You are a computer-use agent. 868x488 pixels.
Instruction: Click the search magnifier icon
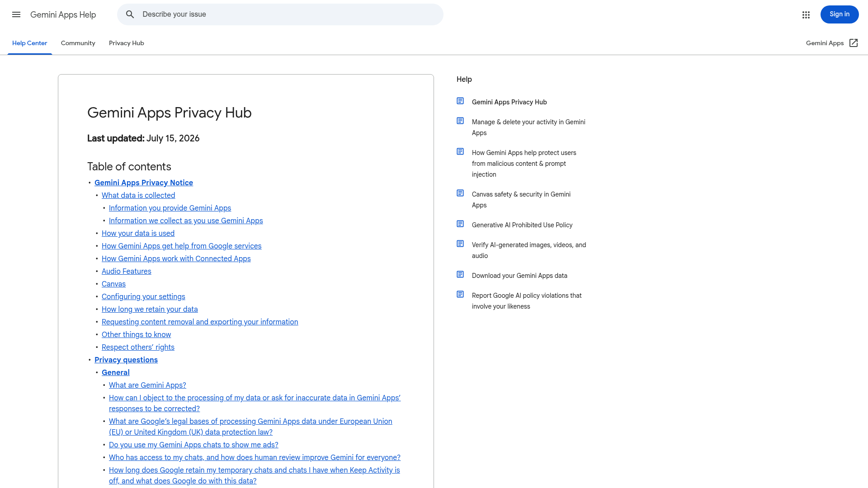[130, 14]
